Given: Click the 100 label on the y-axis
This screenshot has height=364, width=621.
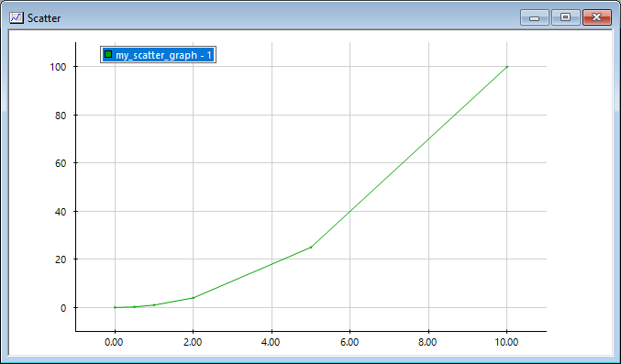Looking at the screenshot, I should point(58,67).
